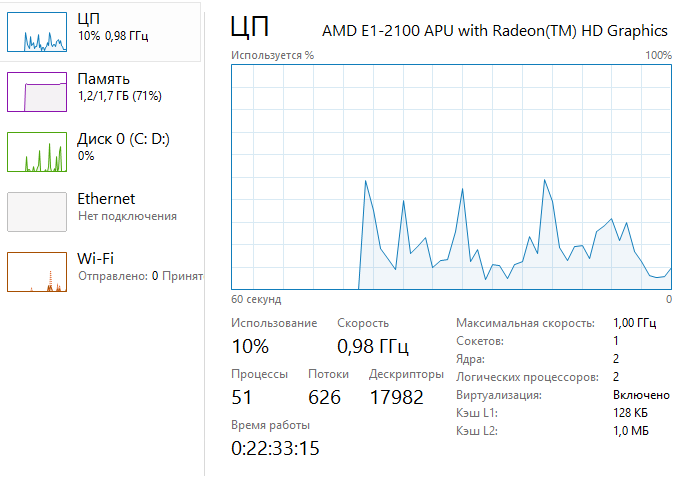Click the Скорость 0,98 ГГц value
This screenshot has height=478, width=684.
point(373,346)
